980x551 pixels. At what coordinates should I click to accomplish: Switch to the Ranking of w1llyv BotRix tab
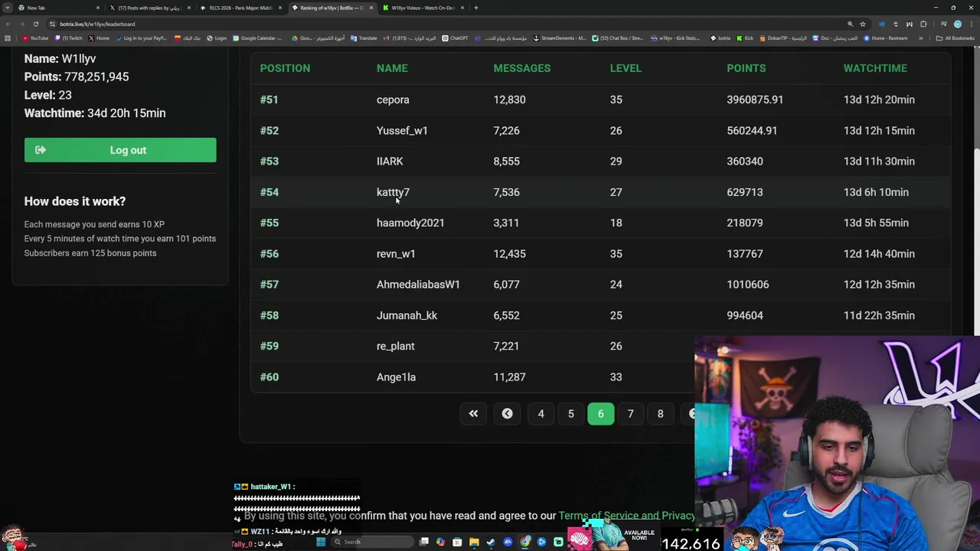[332, 8]
